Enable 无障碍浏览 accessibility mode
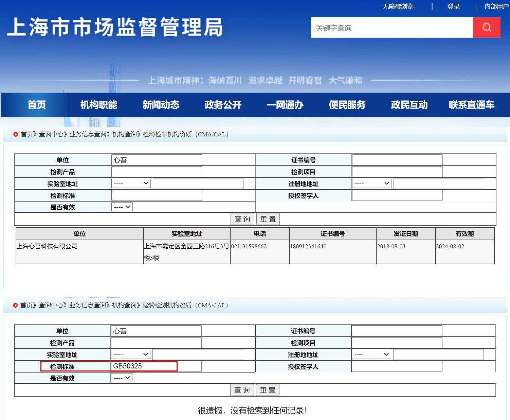The image size is (510, 420). point(398,6)
